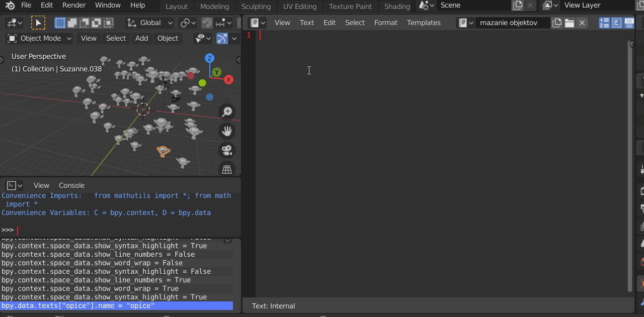Click the Scene name field
This screenshot has width=644, height=317.
(473, 6)
